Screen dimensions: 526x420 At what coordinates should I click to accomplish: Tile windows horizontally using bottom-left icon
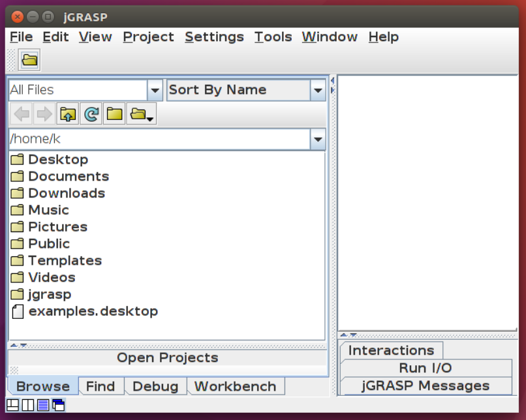coord(12,405)
